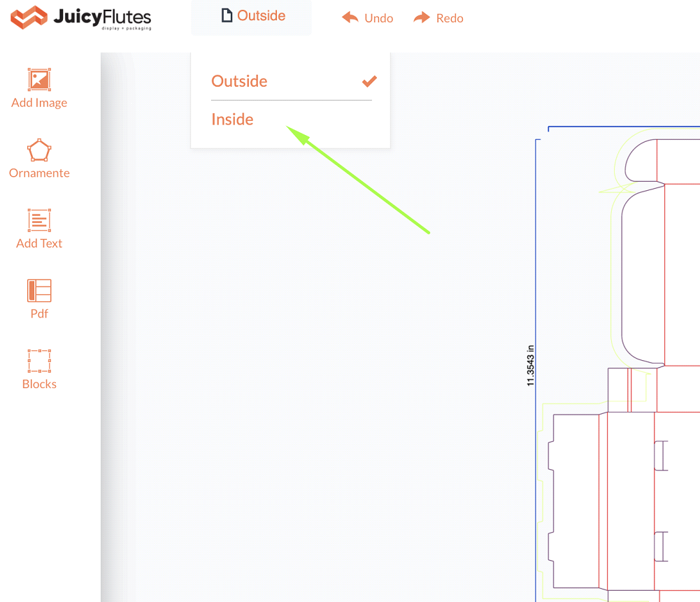Switch to the Inside option
The image size is (700, 602).
tap(232, 120)
